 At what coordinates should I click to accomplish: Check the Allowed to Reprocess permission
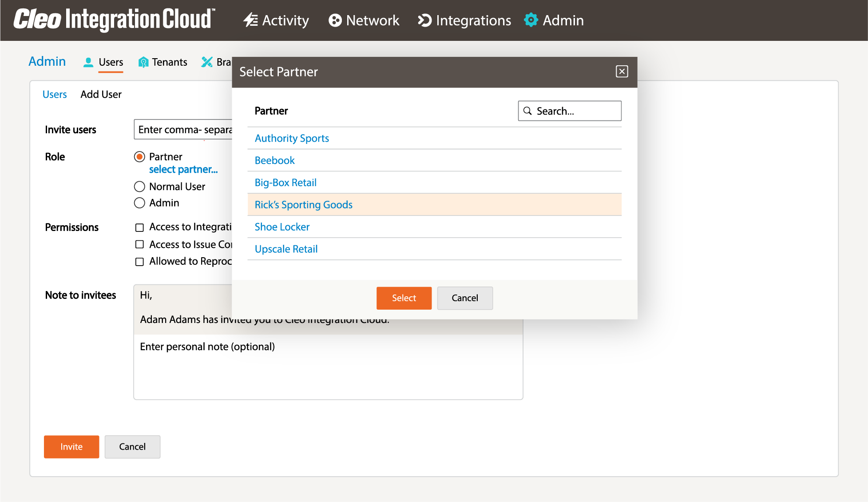coord(139,261)
